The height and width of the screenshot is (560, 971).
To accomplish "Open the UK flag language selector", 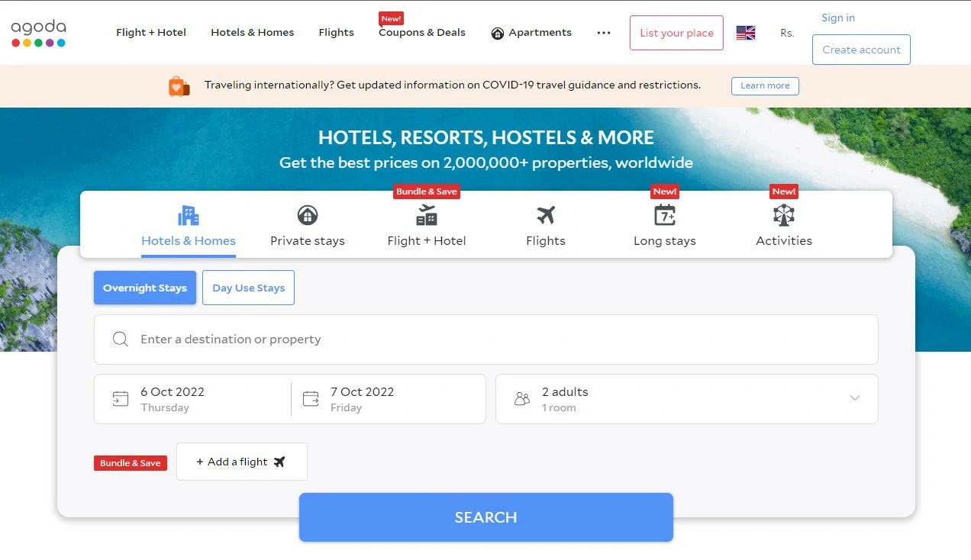I will [x=746, y=33].
